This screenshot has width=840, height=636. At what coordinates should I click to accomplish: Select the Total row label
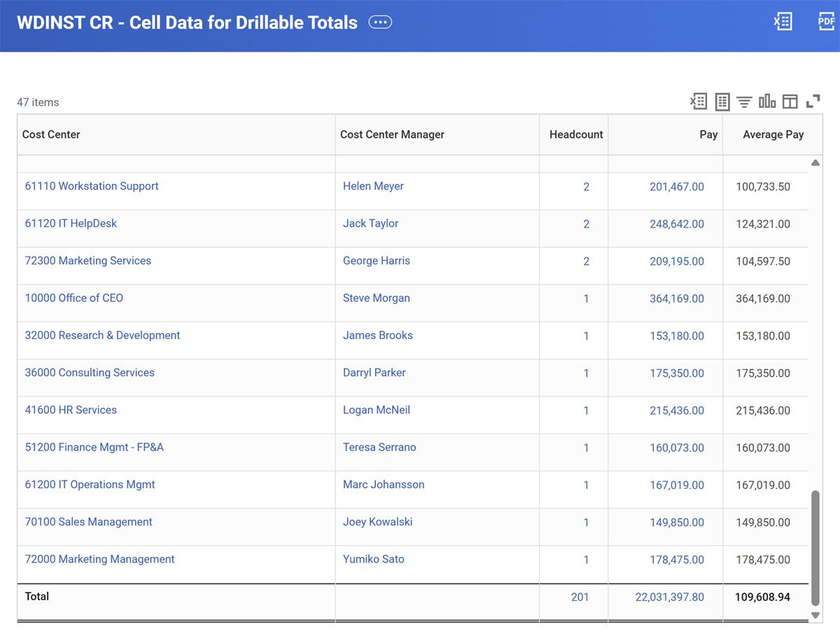(x=37, y=597)
